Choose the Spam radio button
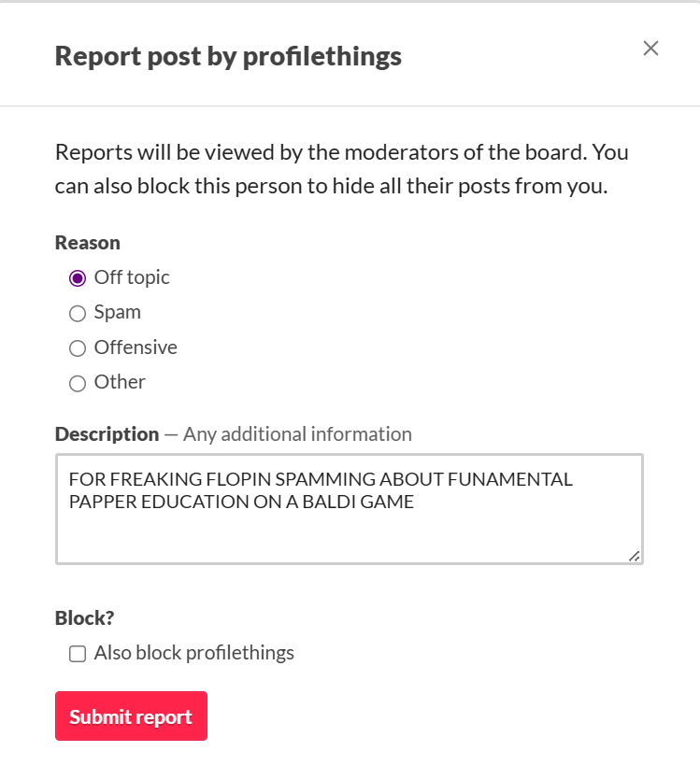 [x=78, y=313]
